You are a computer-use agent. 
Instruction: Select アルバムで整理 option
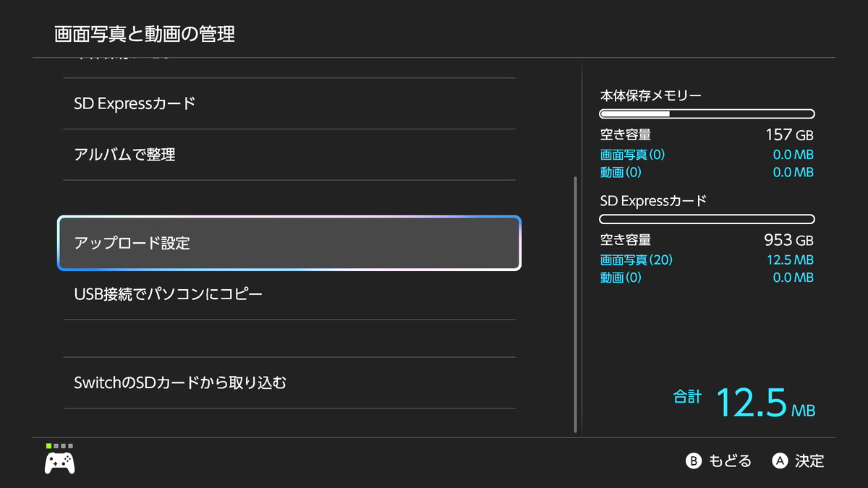coord(289,155)
